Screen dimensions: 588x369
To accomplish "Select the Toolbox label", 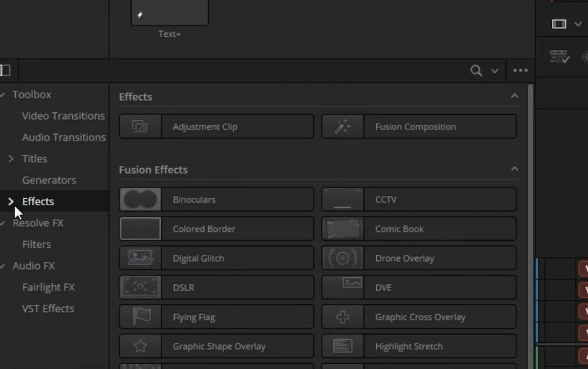I will pos(32,94).
